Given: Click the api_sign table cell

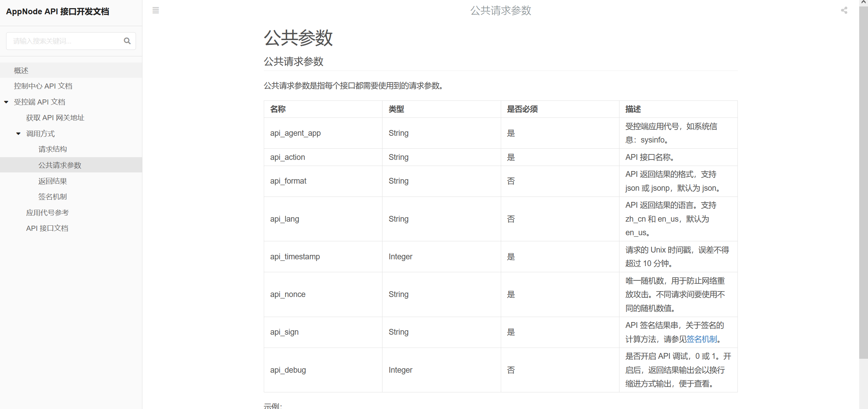Looking at the screenshot, I should [x=323, y=332].
